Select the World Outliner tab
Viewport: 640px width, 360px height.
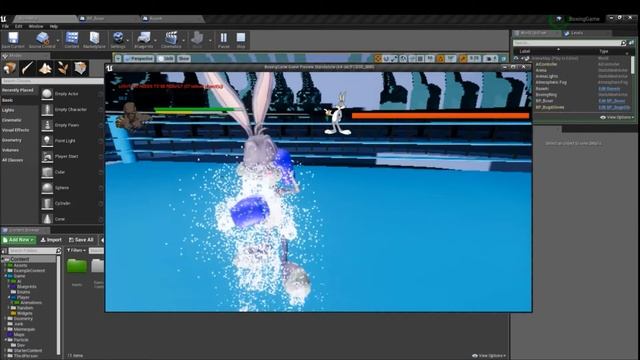click(x=534, y=33)
